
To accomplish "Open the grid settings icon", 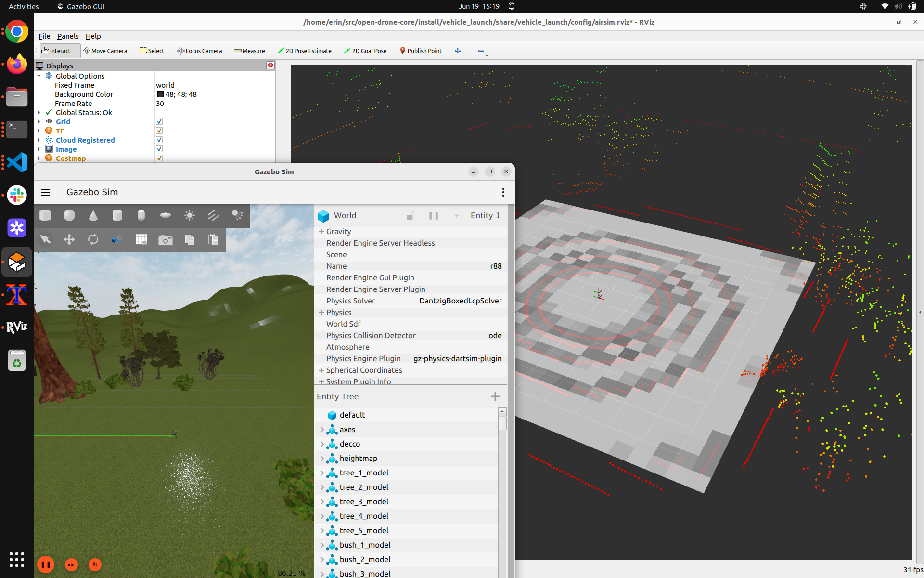I will [141, 239].
